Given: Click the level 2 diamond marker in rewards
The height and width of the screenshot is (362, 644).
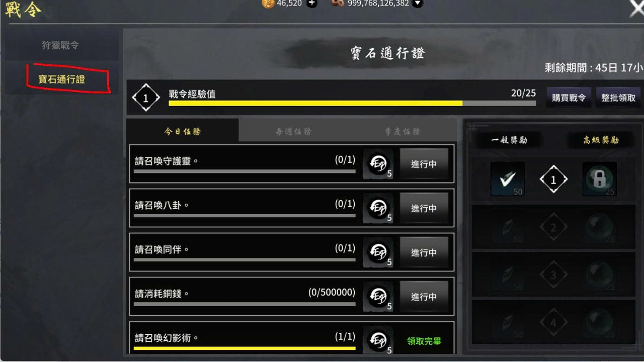Looking at the screenshot, I should coord(553,228).
